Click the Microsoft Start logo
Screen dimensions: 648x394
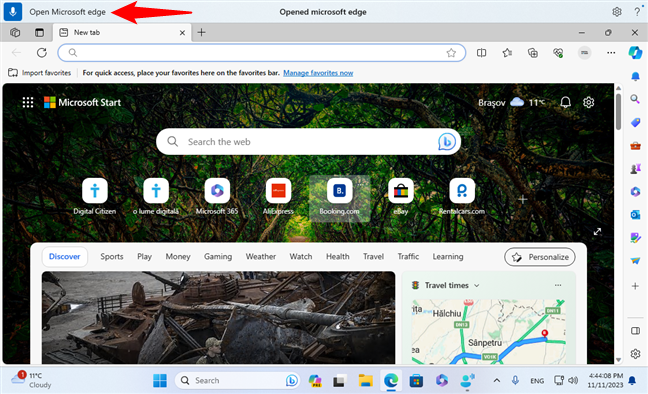click(82, 102)
